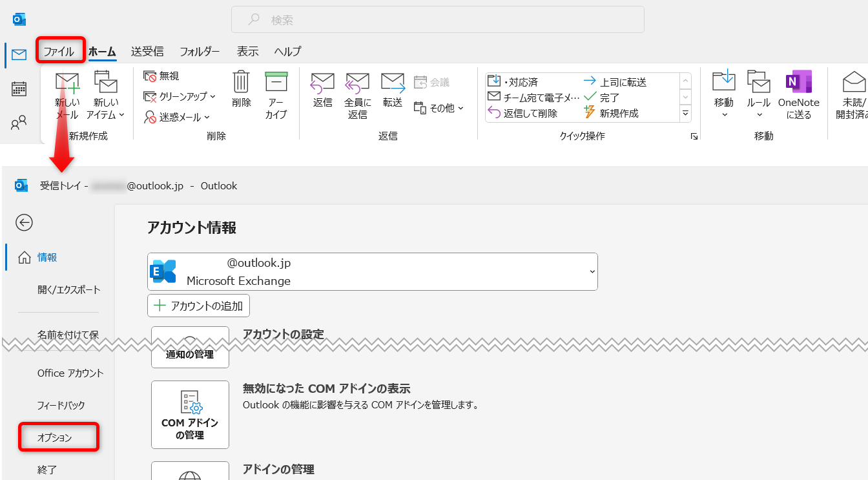The image size is (868, 480).
Task: Expand the New Items (新しいアイテム) dropdown
Action: tap(107, 115)
